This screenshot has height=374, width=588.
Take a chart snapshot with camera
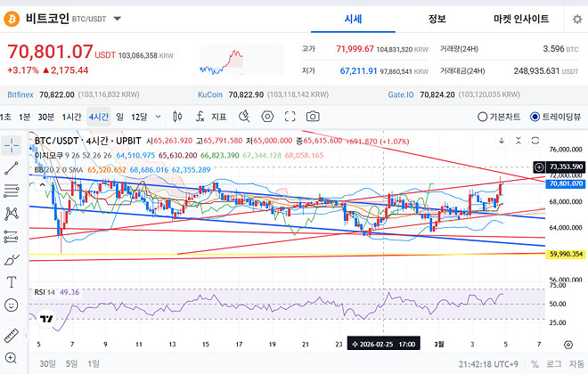click(x=313, y=117)
